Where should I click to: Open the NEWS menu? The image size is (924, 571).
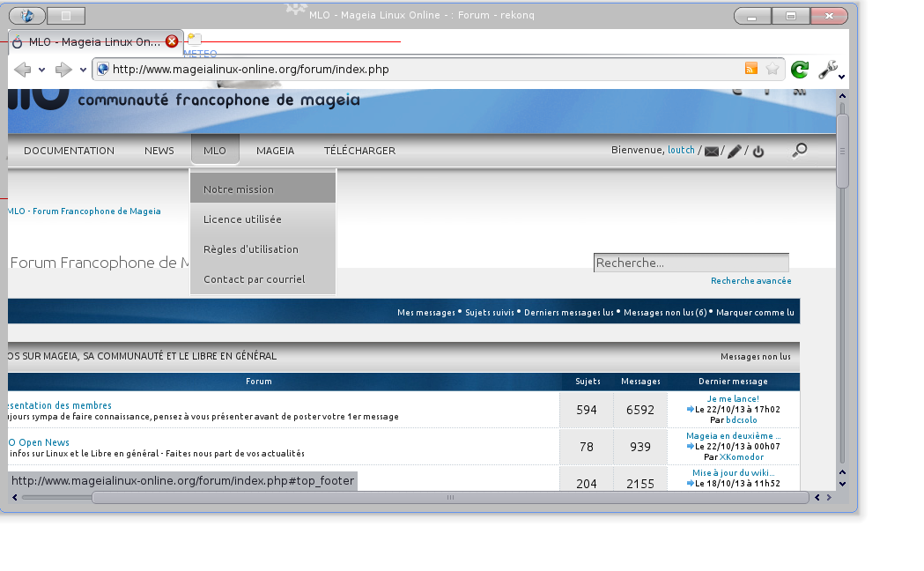(x=159, y=151)
